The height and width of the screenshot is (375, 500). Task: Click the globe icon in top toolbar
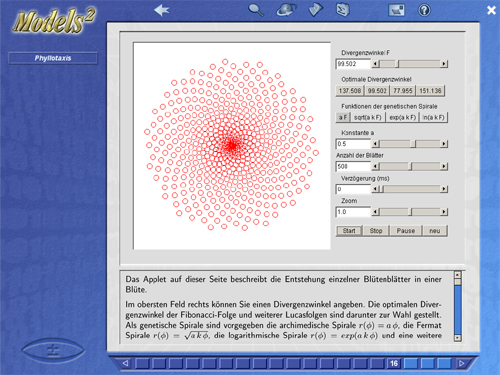(286, 10)
